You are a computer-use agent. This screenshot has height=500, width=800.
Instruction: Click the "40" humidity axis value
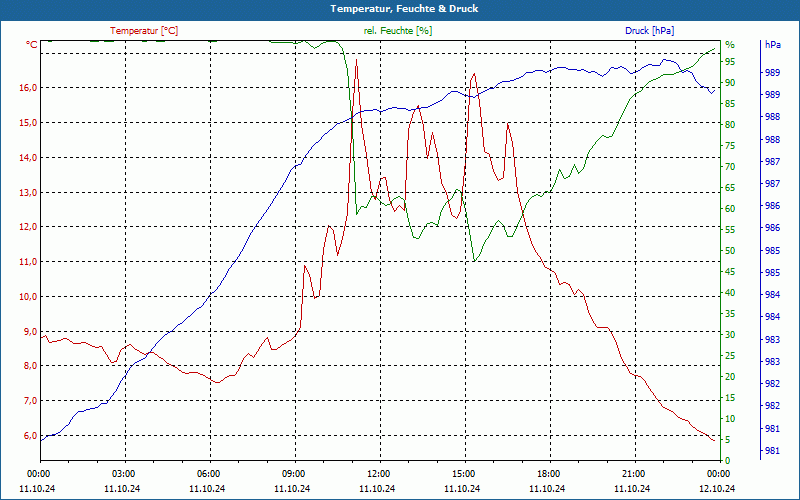[730, 293]
